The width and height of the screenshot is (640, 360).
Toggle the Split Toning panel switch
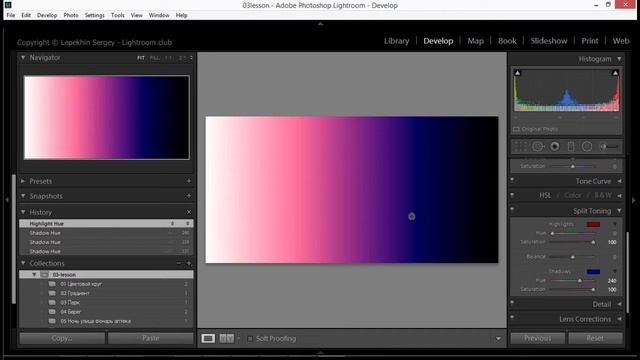click(512, 209)
